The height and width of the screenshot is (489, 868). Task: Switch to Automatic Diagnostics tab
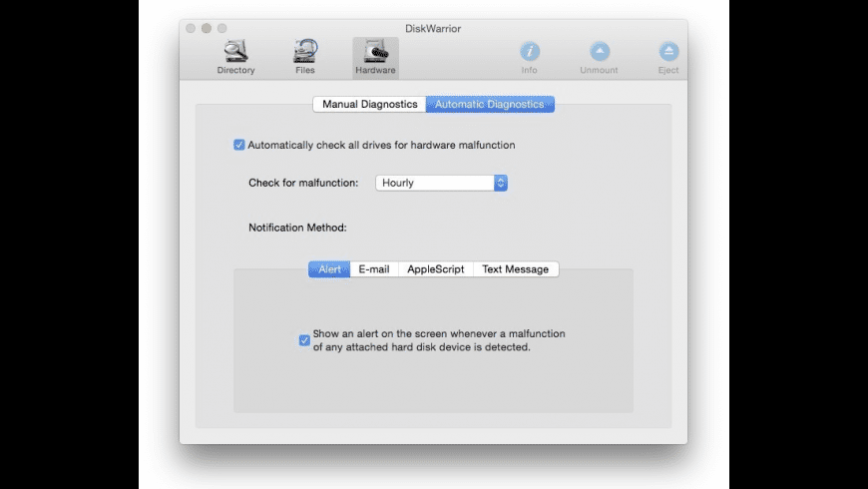point(490,104)
